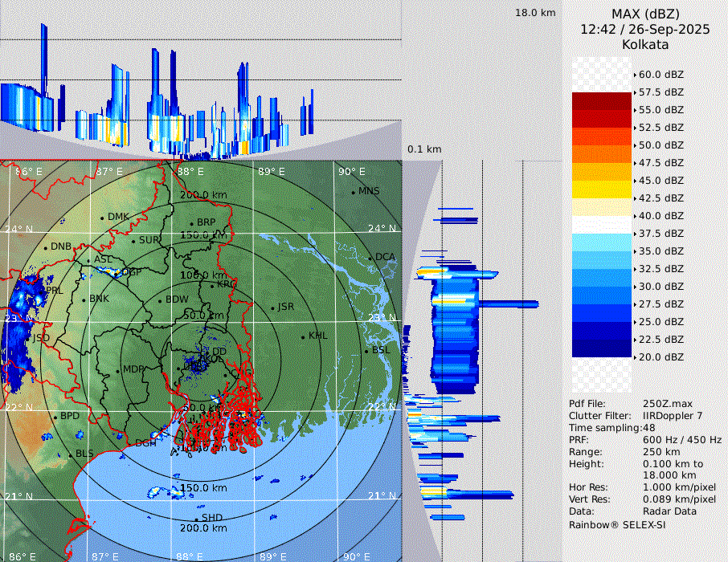This screenshot has width=728, height=562.
Task: Click the KHL station marker
Action: (303, 336)
